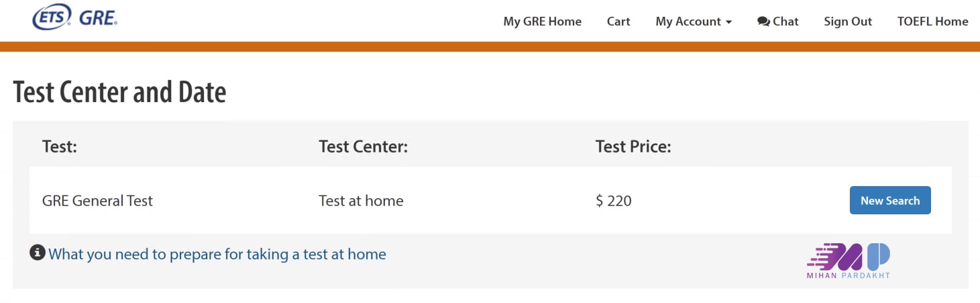
Task: Expand the My Account dropdown caret
Action: pos(728,22)
